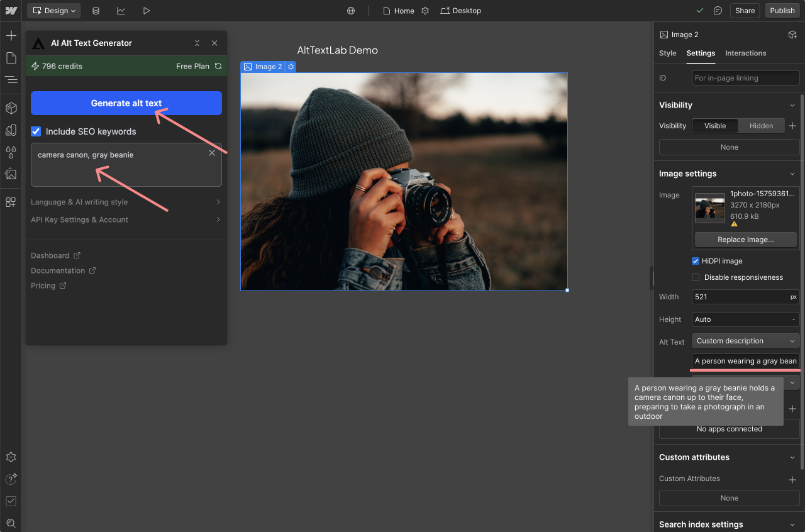Viewport: 805px width, 532px height.
Task: Click the gear on the Image 2 label
Action: (x=291, y=67)
